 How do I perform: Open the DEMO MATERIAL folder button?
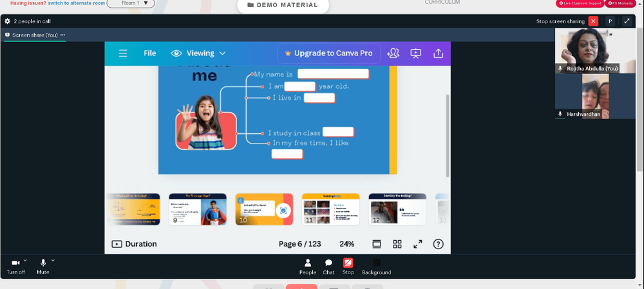pos(283,5)
